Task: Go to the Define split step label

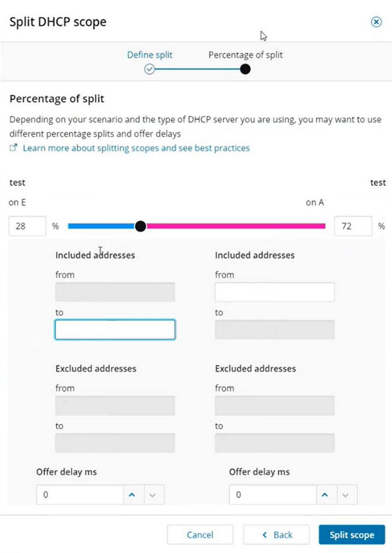Action: [x=150, y=55]
